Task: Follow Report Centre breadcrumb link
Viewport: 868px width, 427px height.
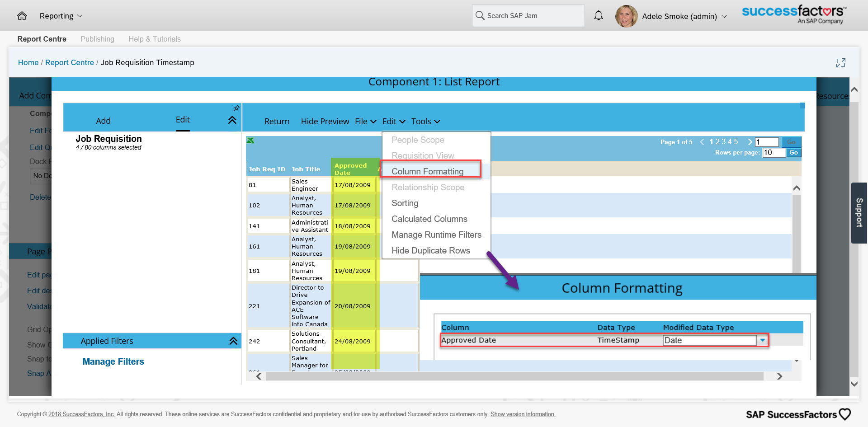Action: pos(70,63)
